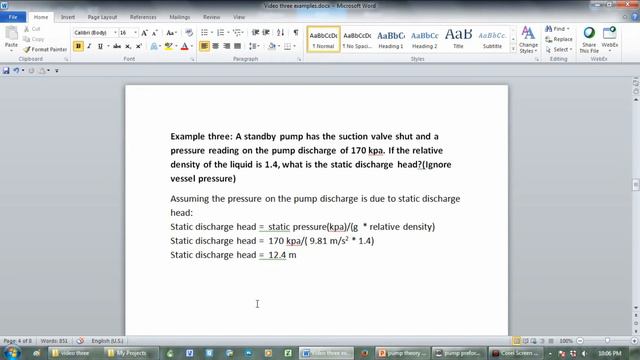640x360 pixels.
Task: Insert a numbered list
Action: pos(220,32)
